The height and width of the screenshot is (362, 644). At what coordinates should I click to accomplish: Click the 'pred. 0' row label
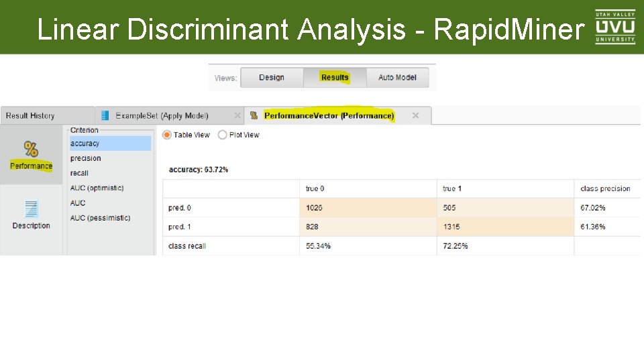(231, 208)
